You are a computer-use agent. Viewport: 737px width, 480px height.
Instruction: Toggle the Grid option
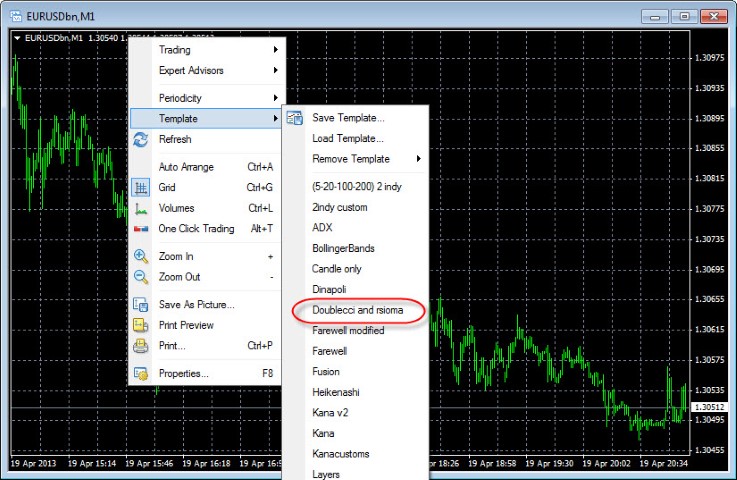coord(205,188)
